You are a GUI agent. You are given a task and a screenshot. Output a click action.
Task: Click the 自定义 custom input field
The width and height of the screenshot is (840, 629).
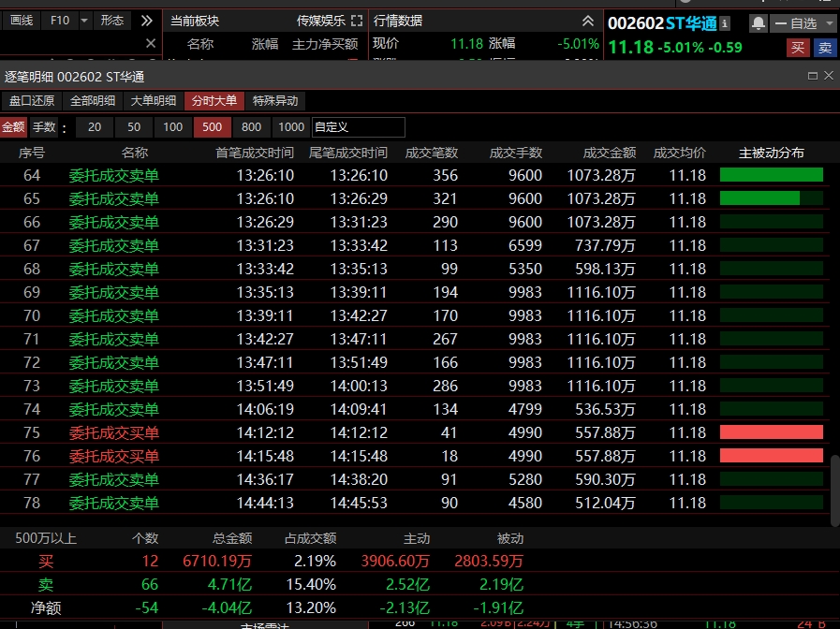(x=359, y=127)
